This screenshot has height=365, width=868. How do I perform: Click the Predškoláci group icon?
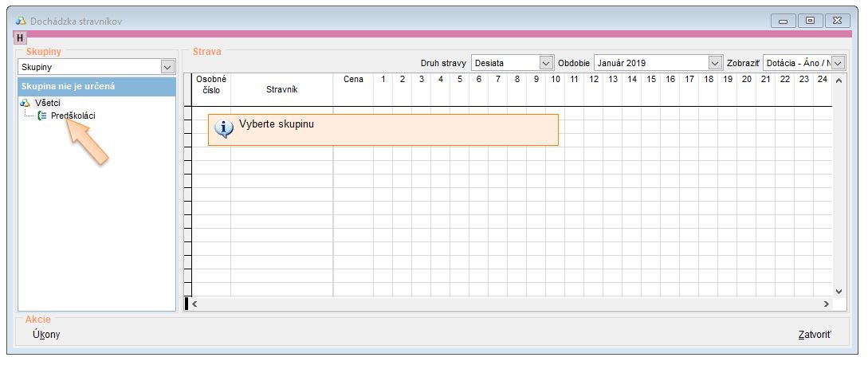coord(42,116)
